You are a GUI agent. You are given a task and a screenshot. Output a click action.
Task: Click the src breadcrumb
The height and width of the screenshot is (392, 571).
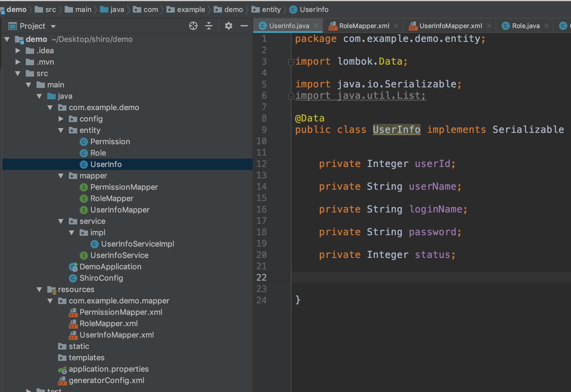point(45,10)
